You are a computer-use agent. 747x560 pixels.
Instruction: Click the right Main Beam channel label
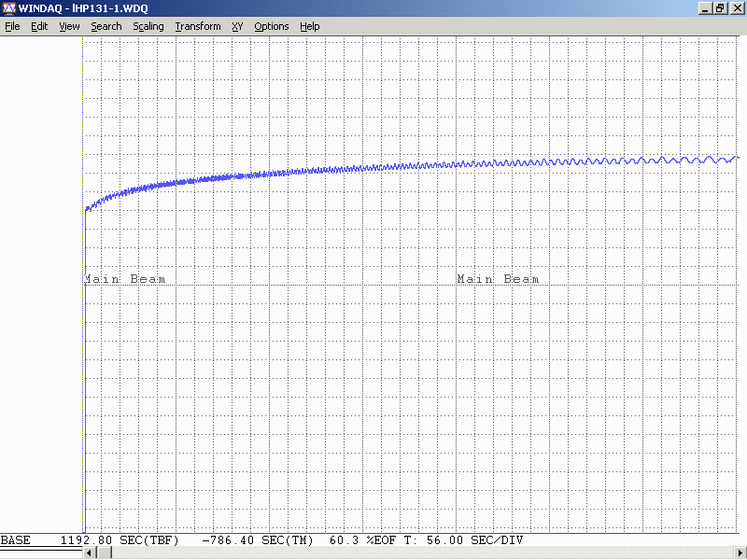tap(498, 279)
